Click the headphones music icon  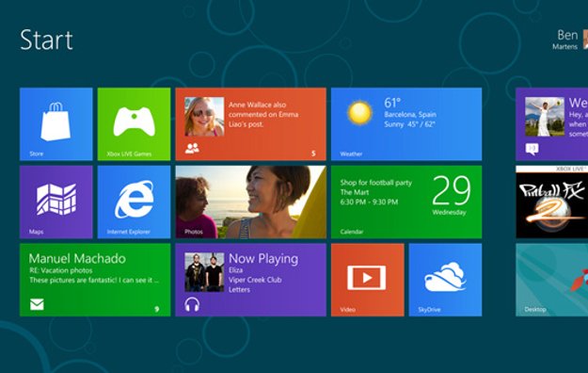pyautogui.click(x=192, y=304)
